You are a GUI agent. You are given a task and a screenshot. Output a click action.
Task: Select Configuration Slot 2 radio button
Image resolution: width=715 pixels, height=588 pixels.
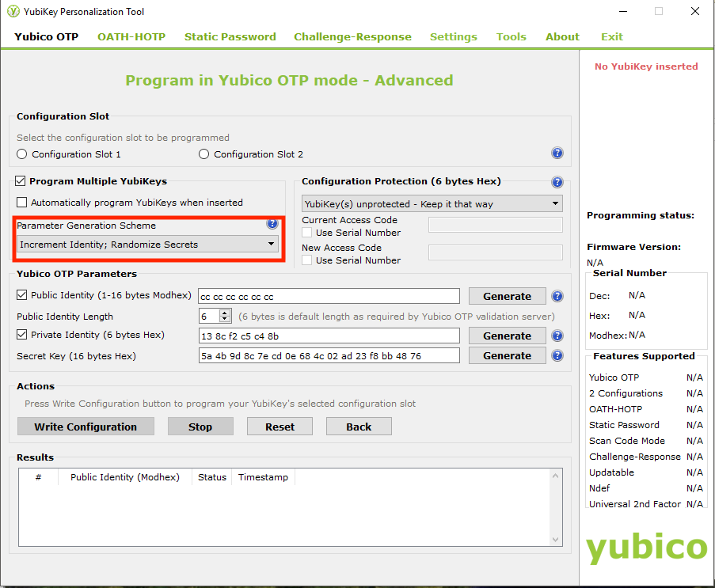pos(203,154)
